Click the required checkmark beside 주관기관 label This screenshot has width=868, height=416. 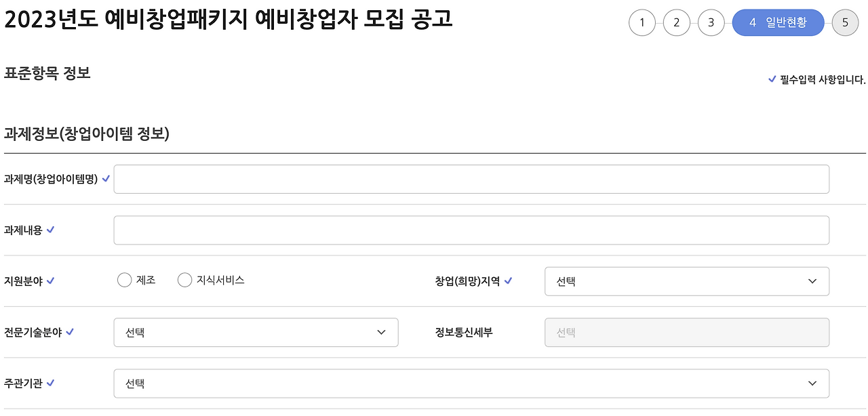tap(55, 383)
